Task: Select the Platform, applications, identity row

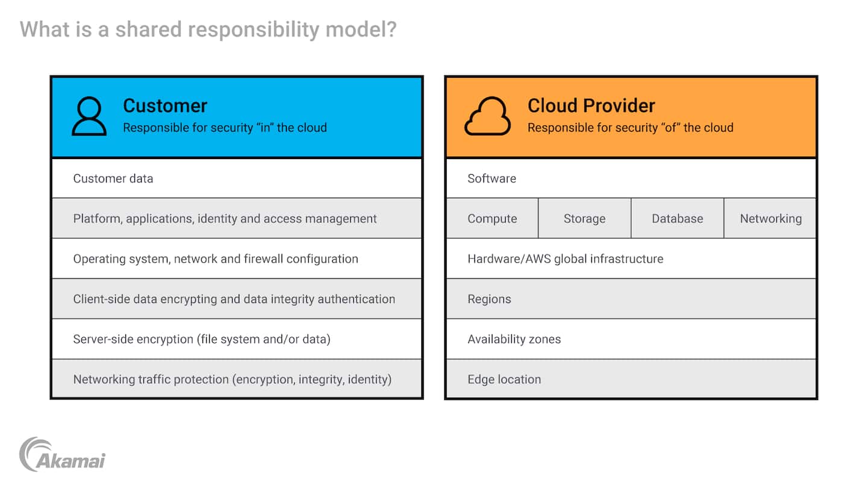Action: tap(236, 219)
